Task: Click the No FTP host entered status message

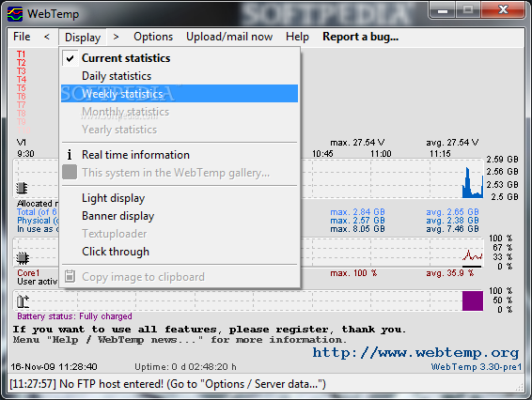Action: [x=167, y=384]
